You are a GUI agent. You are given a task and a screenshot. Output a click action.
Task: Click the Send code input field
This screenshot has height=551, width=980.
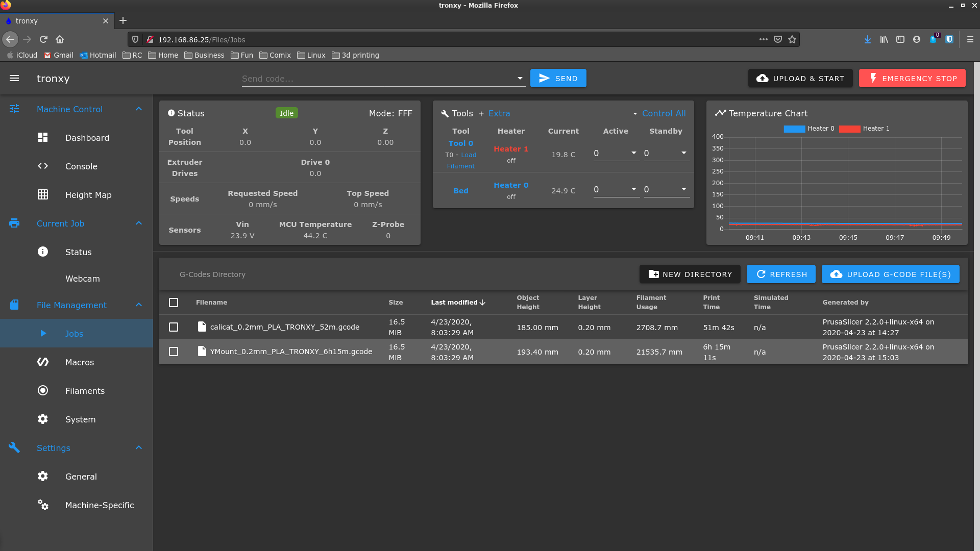click(378, 78)
